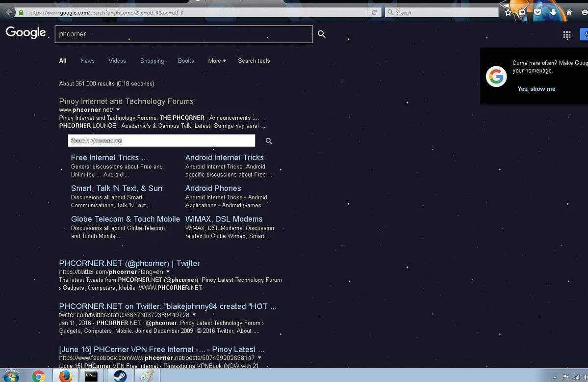Open PHCORNER.NET (@phcorner) | Twitter result
This screenshot has height=382, width=588.
pos(129,263)
